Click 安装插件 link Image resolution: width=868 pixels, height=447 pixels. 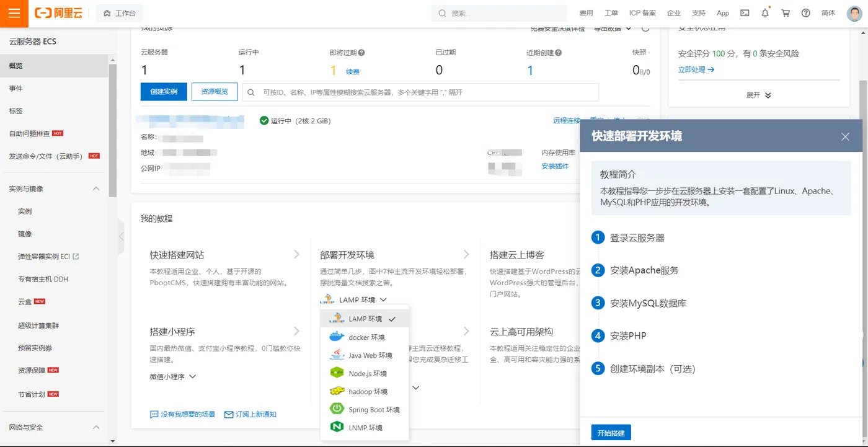pyautogui.click(x=555, y=166)
